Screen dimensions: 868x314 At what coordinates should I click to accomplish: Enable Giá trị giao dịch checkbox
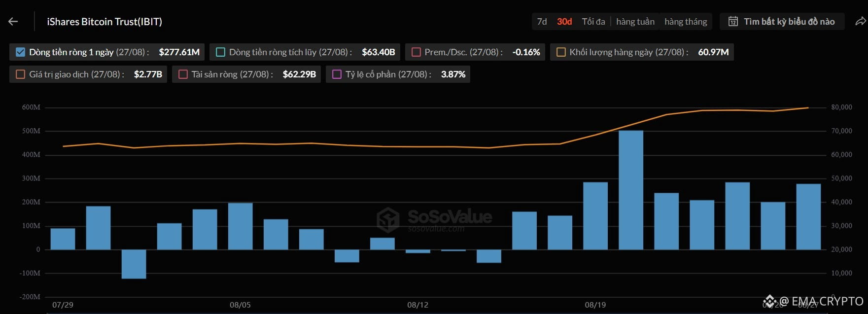coord(20,74)
